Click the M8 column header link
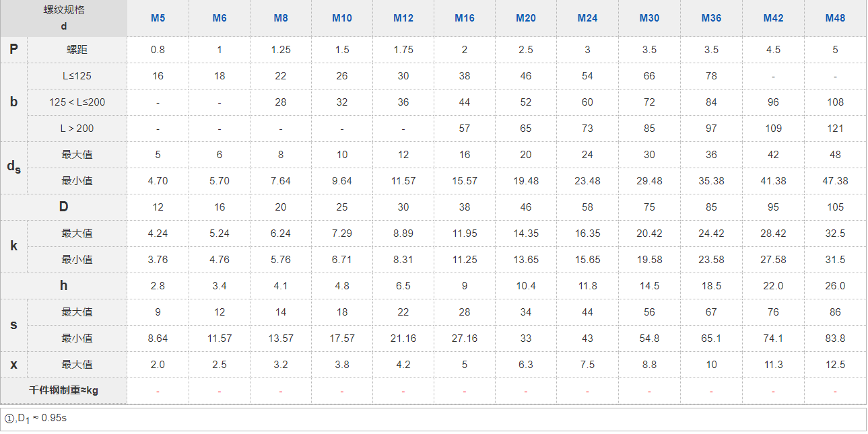This screenshot has width=868, height=434. coord(281,18)
